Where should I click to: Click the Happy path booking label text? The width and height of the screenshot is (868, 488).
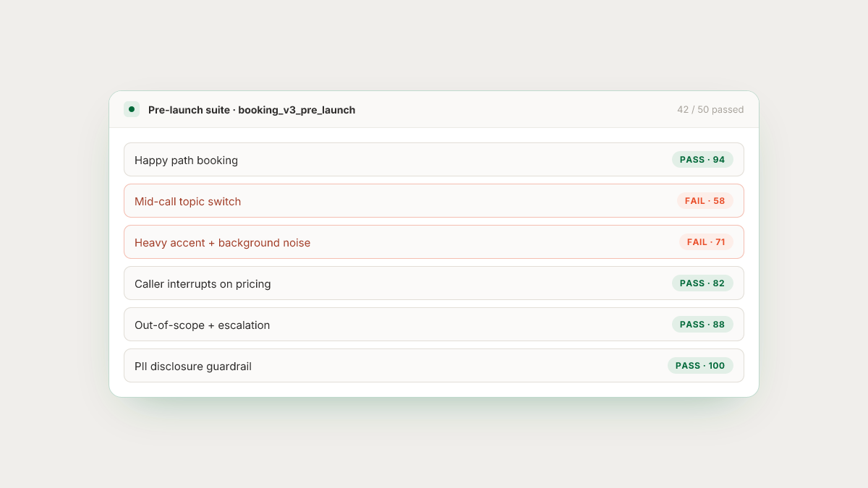click(x=186, y=160)
